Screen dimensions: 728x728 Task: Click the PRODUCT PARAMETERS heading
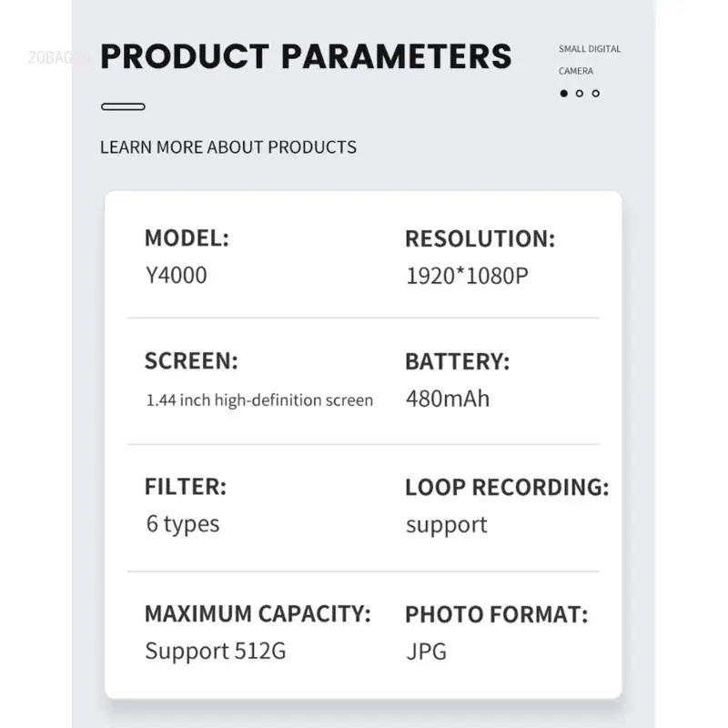pos(306,56)
